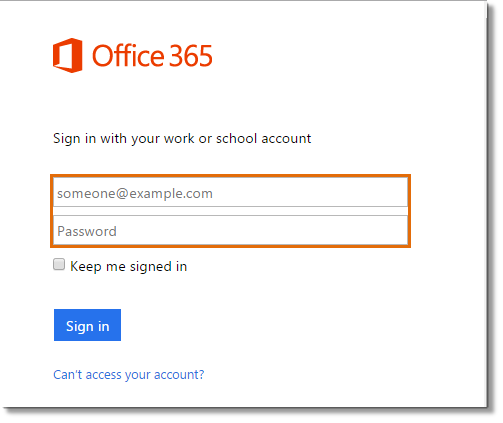Select the word school in the heading
Screen dimensions: 503x423
pos(236,138)
